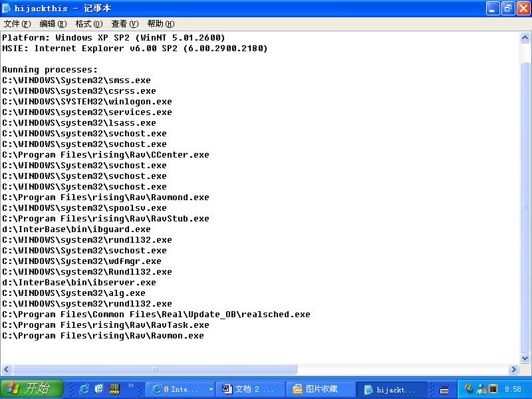Click the keyboard language bar icon
Viewport: 532px width, 399px height.
(x=444, y=390)
